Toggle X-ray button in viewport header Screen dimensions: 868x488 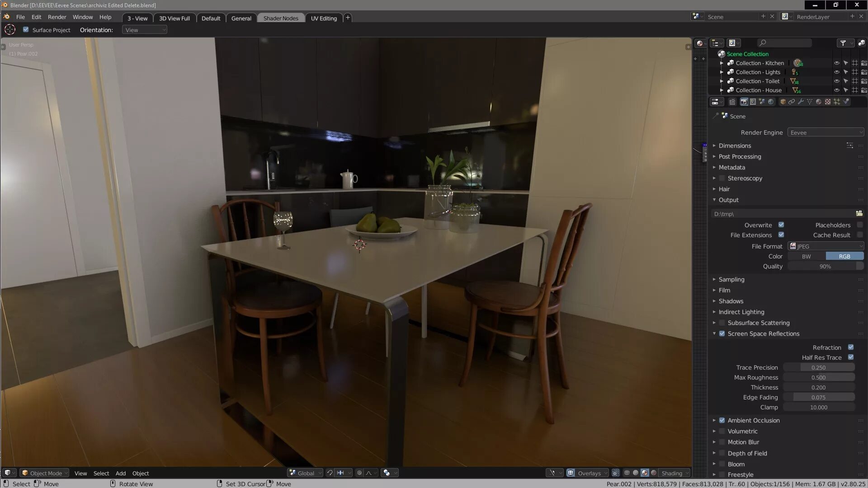(x=616, y=473)
